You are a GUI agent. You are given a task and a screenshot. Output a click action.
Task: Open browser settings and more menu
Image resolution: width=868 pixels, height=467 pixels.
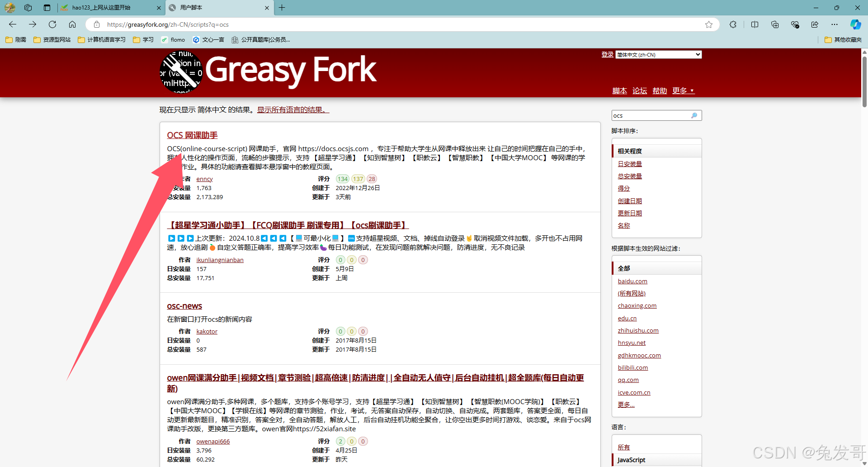point(835,24)
